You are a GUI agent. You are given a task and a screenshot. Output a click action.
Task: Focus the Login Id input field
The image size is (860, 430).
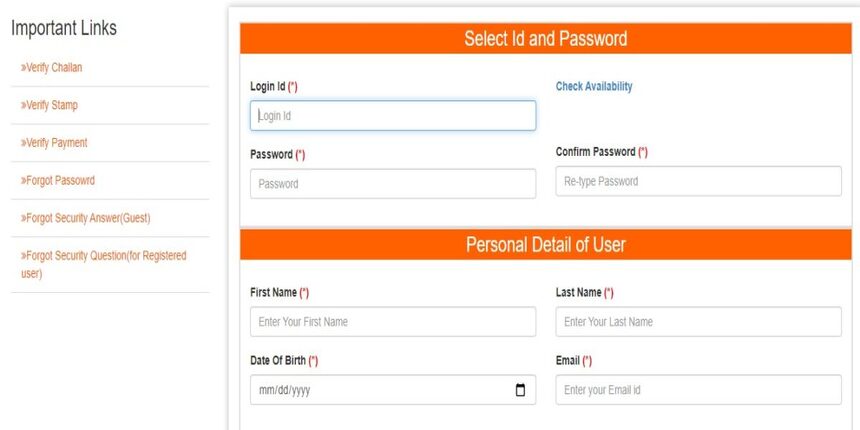tap(393, 116)
